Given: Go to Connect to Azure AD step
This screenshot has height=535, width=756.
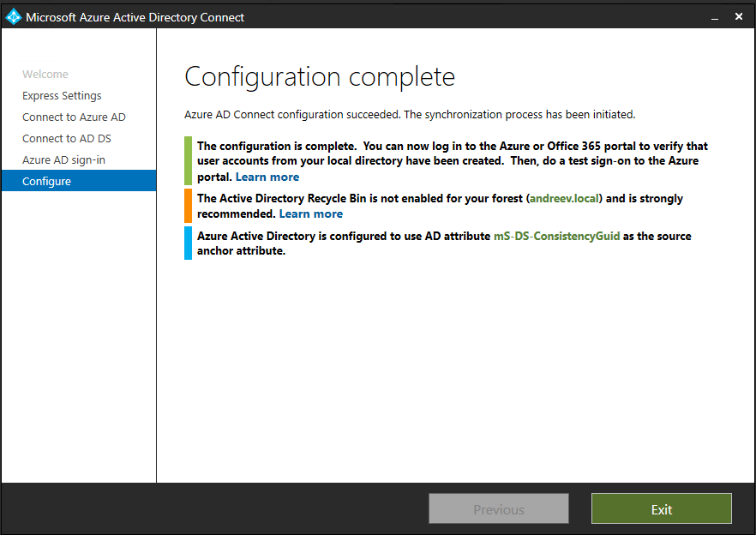Looking at the screenshot, I should point(74,117).
